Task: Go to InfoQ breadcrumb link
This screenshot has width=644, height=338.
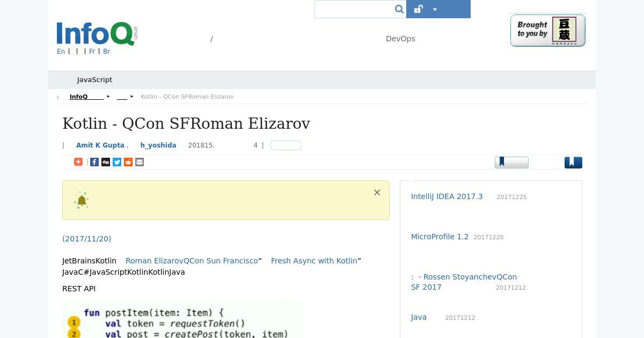Action: [x=86, y=97]
